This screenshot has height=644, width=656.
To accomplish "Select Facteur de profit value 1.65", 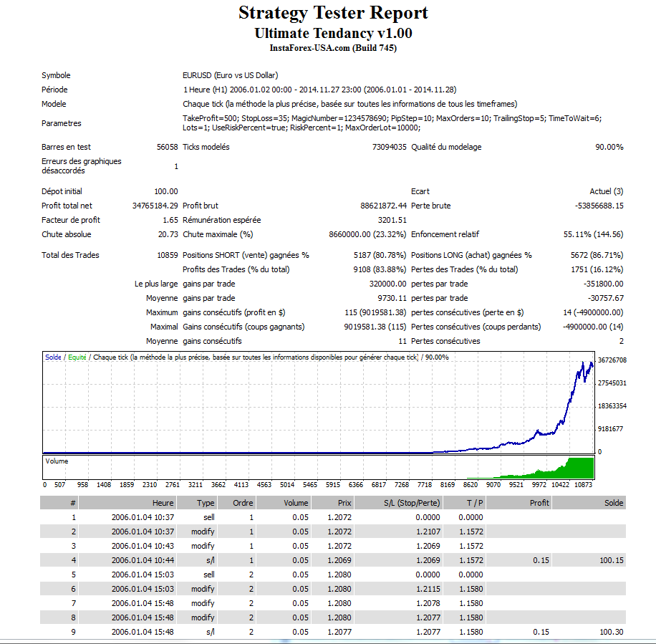I will pyautogui.click(x=170, y=220).
